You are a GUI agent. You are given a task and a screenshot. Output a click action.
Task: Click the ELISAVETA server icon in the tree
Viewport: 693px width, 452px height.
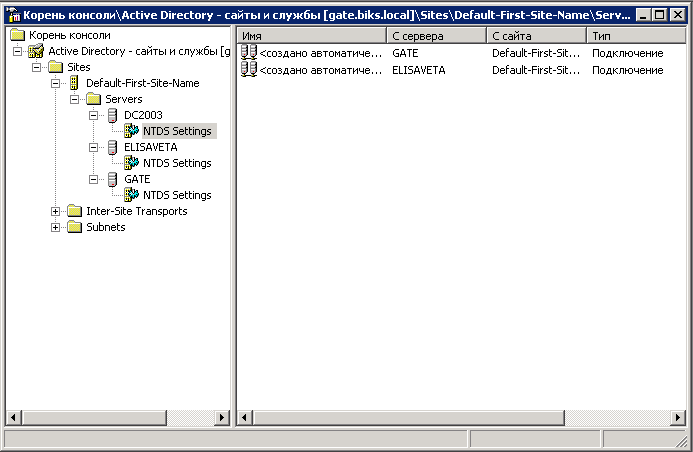click(x=113, y=147)
